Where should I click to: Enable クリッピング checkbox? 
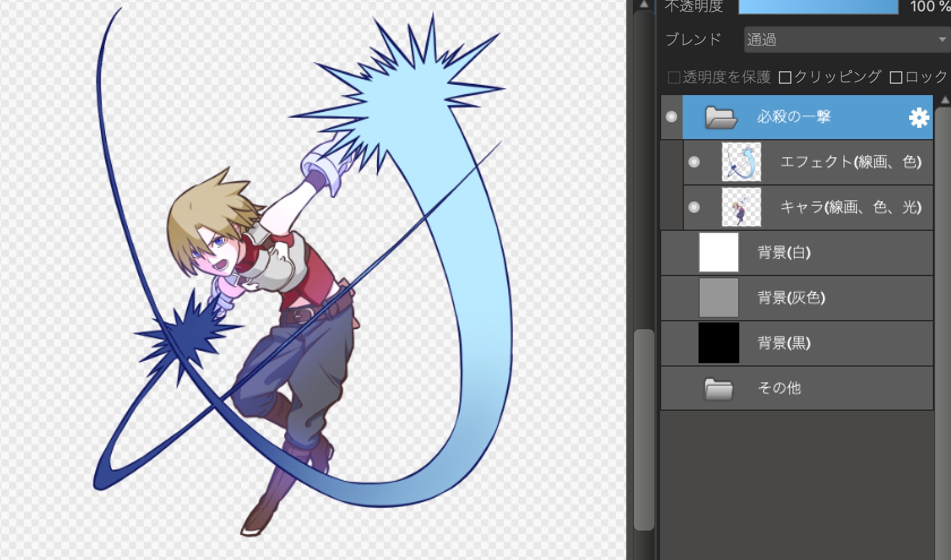coord(785,77)
